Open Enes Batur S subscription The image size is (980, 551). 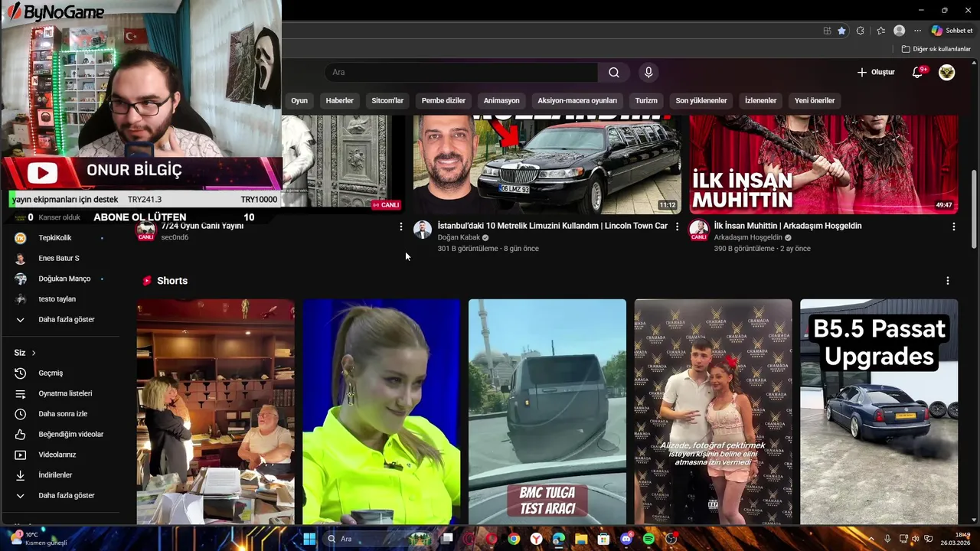click(x=60, y=259)
